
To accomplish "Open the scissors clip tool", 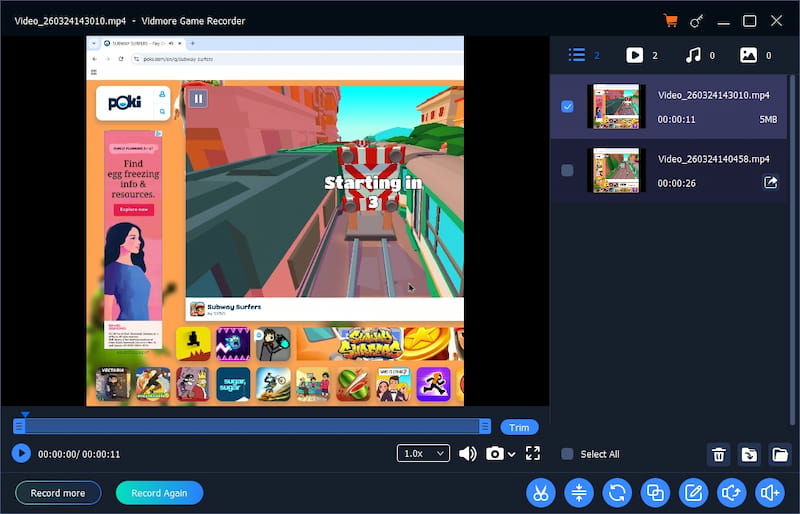I will (x=540, y=492).
